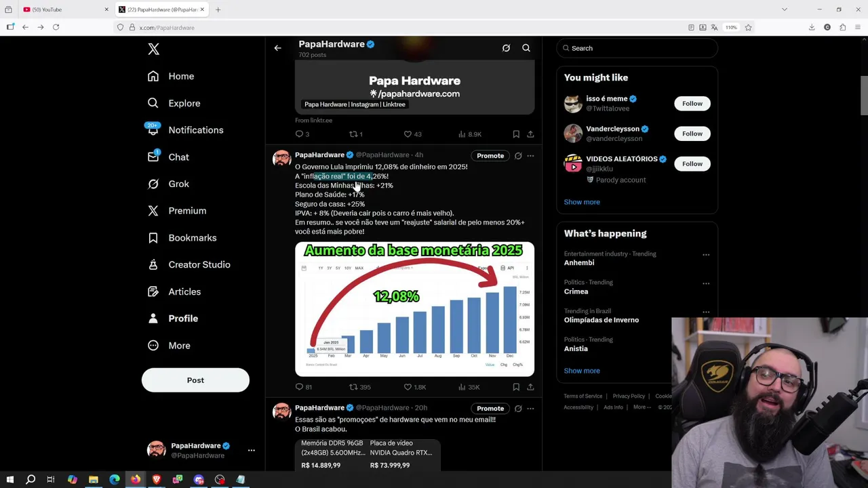
Task: Share the Governo Lula post
Action: pos(530,387)
